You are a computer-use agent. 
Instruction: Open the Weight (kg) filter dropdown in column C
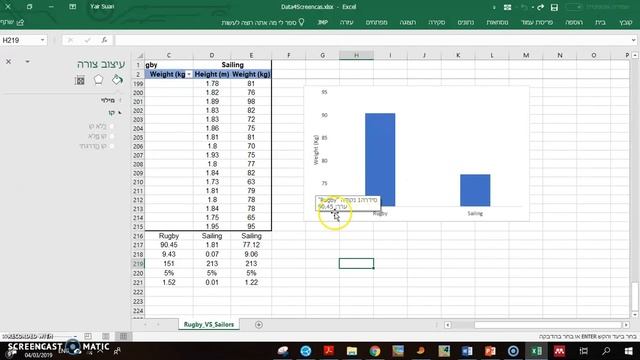coord(189,74)
